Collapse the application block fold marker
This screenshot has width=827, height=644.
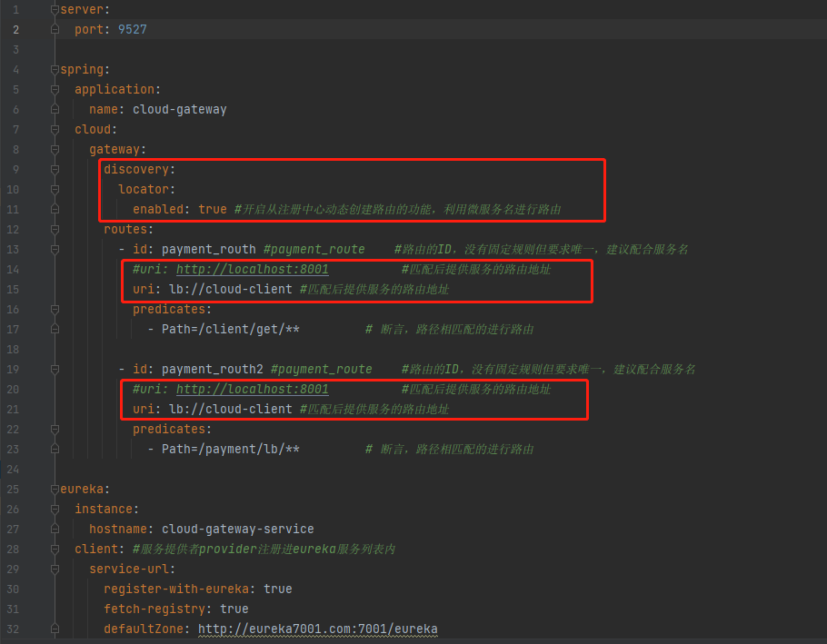tap(55, 90)
